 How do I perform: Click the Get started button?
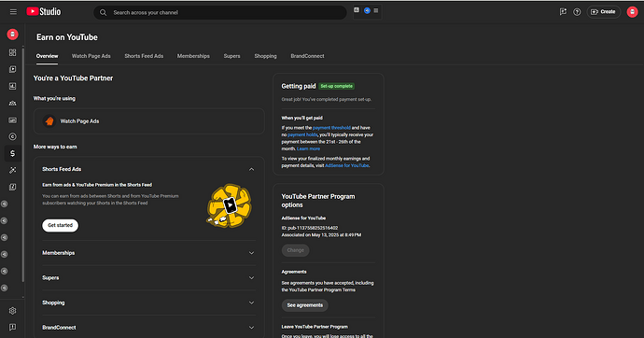pyautogui.click(x=60, y=225)
